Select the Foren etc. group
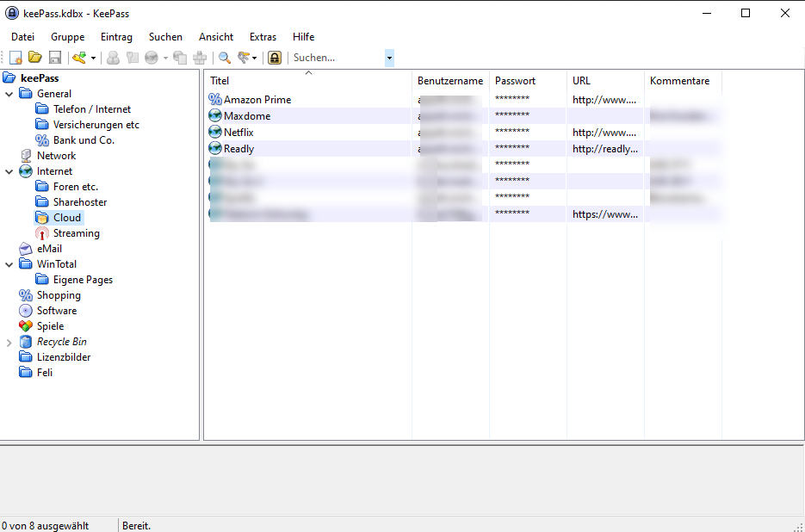 [x=76, y=187]
